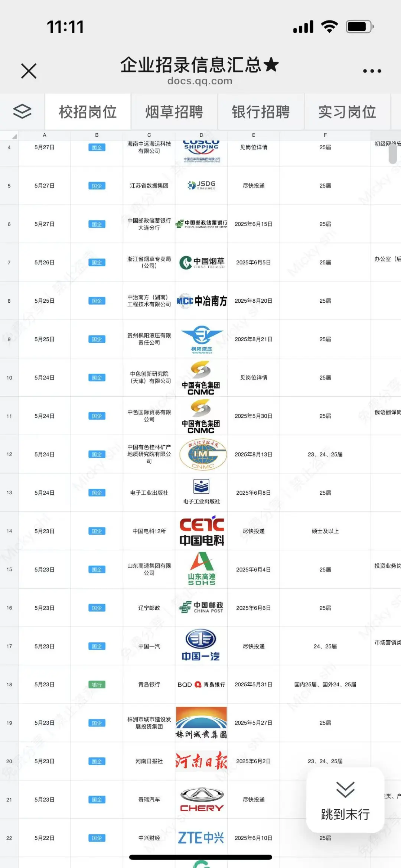This screenshot has height=868, width=401.
Task: Open the three-dot more options menu
Action: 372,71
